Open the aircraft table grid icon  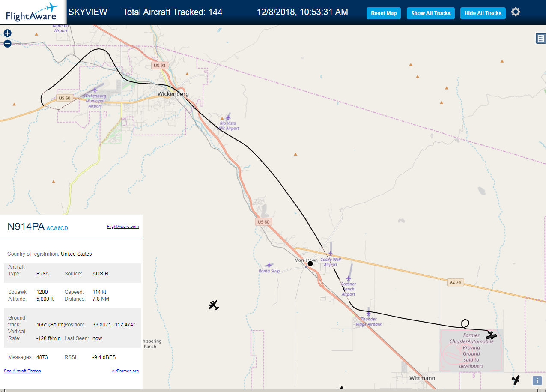[x=541, y=39]
